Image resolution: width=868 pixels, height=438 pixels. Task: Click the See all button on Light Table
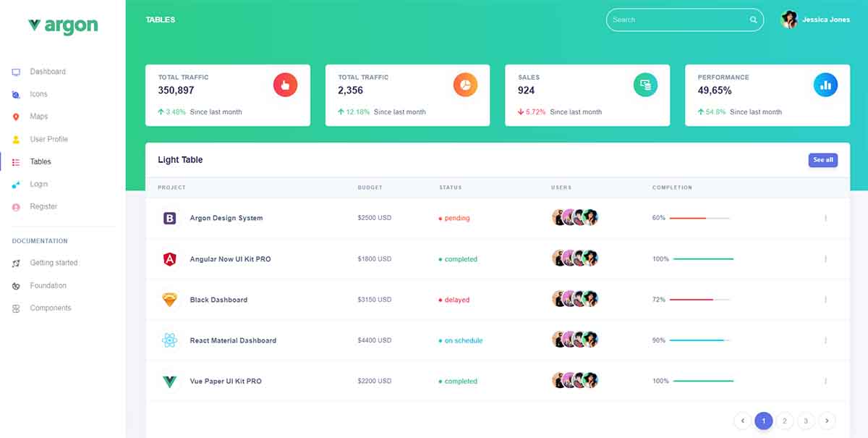point(822,160)
